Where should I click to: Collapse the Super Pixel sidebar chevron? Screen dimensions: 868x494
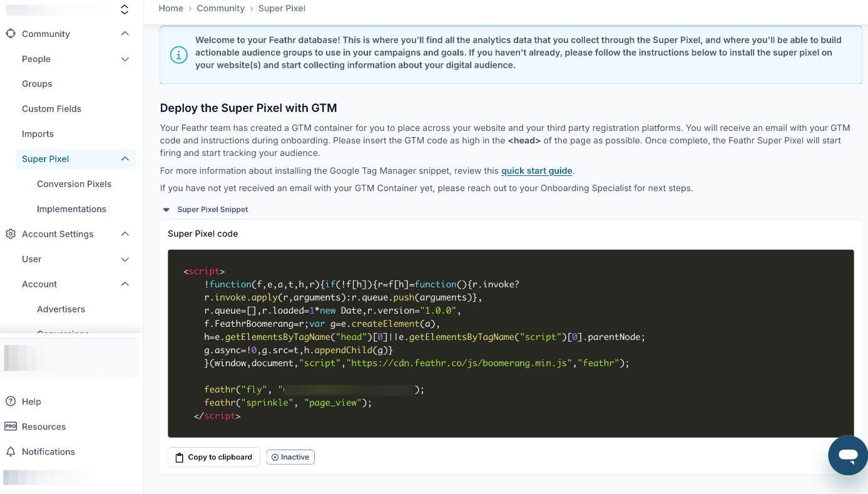tap(125, 159)
